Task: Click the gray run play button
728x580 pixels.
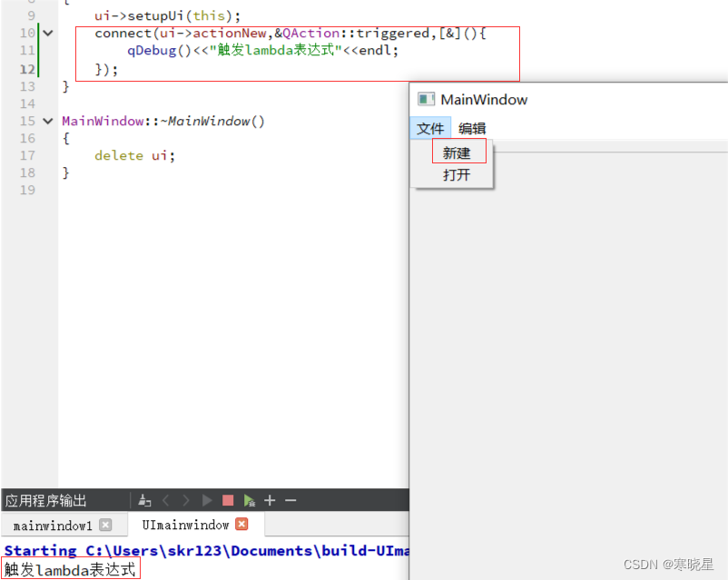Action: [x=207, y=500]
